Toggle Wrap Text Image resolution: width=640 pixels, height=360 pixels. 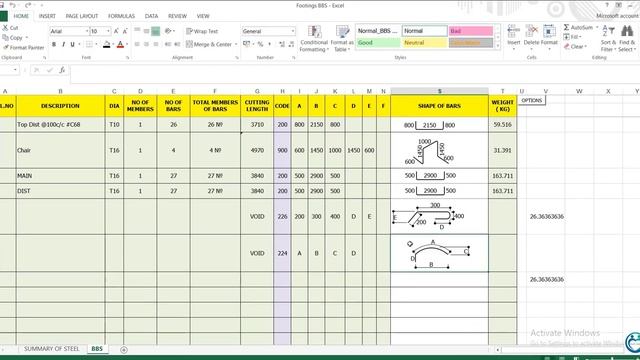[202, 31]
